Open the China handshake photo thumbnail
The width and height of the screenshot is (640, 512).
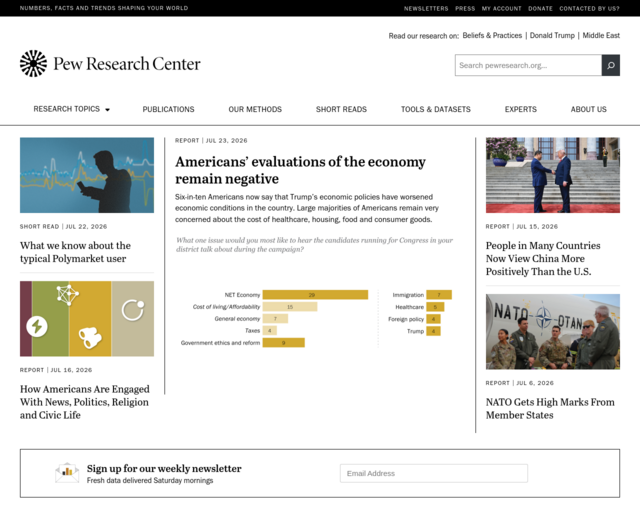553,175
